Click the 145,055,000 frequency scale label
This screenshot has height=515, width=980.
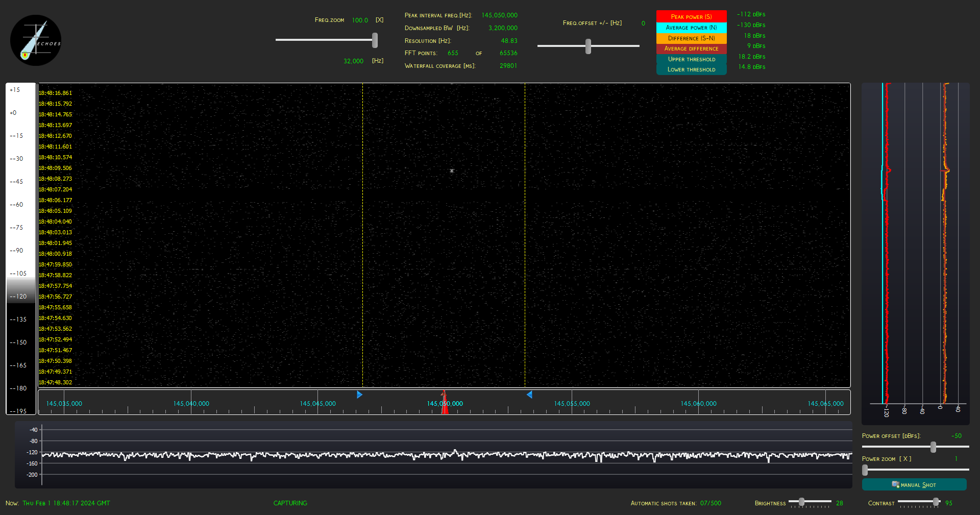click(x=572, y=404)
